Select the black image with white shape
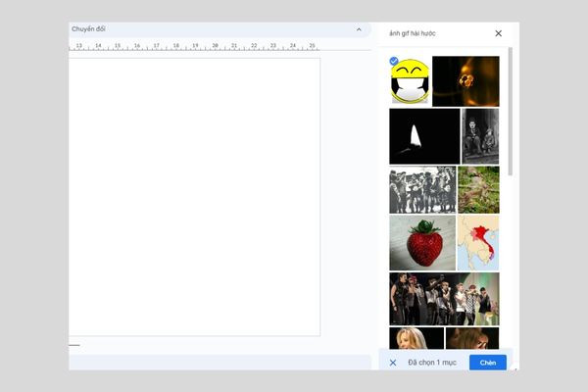 pos(424,136)
